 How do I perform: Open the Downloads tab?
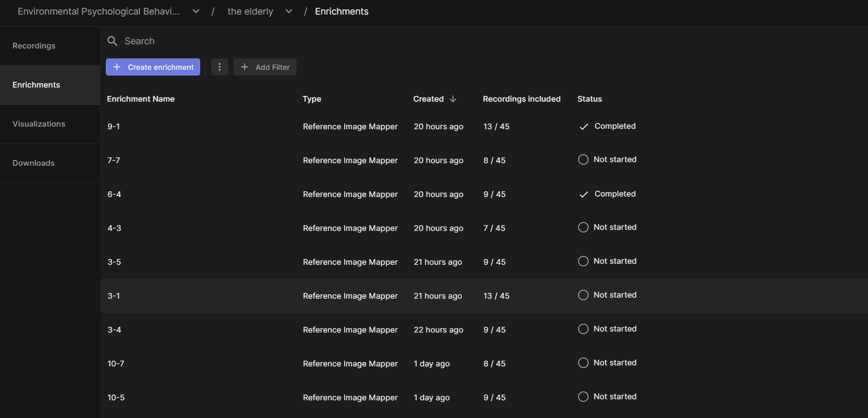click(50, 163)
